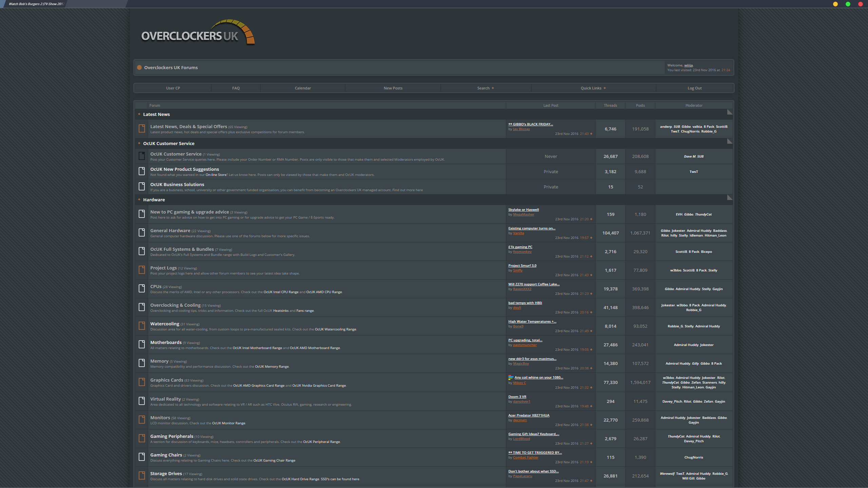Viewport: 868px width, 488px height.
Task: Click thread icon before Any coil whine thread
Action: coord(511,377)
